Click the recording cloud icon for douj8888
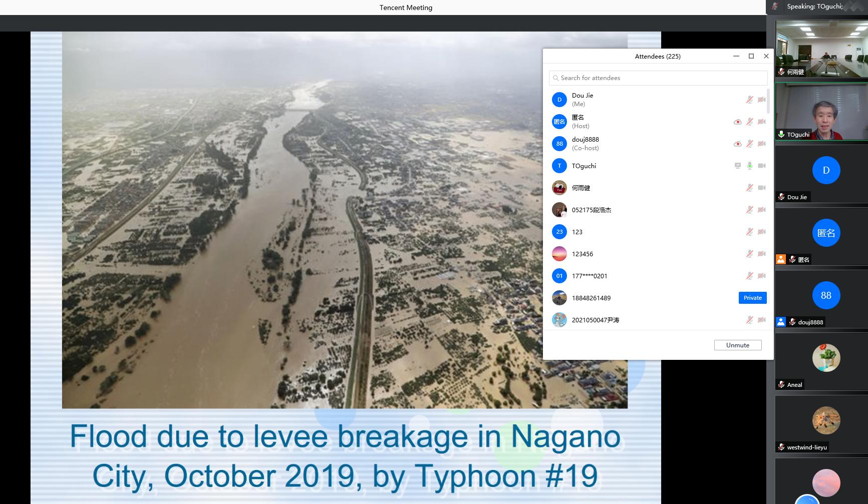The height and width of the screenshot is (504, 868). pyautogui.click(x=737, y=144)
